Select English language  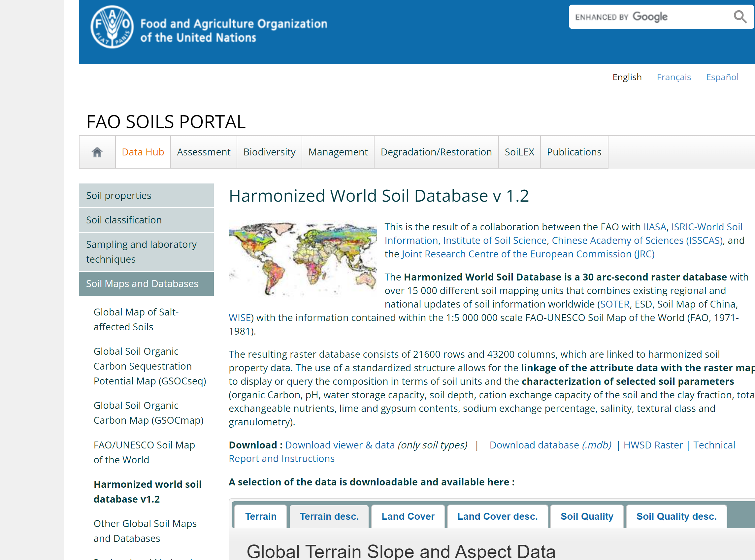click(x=627, y=77)
